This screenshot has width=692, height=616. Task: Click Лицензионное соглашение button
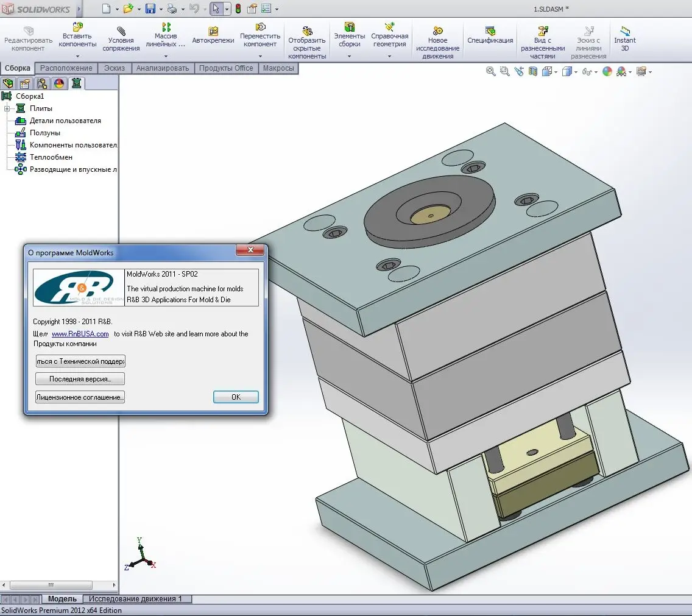[80, 397]
